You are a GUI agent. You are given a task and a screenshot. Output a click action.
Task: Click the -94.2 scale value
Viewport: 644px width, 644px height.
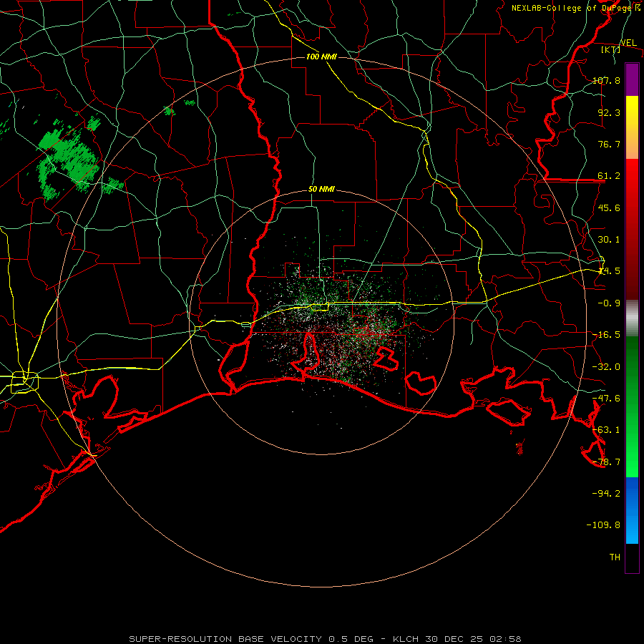tap(606, 493)
